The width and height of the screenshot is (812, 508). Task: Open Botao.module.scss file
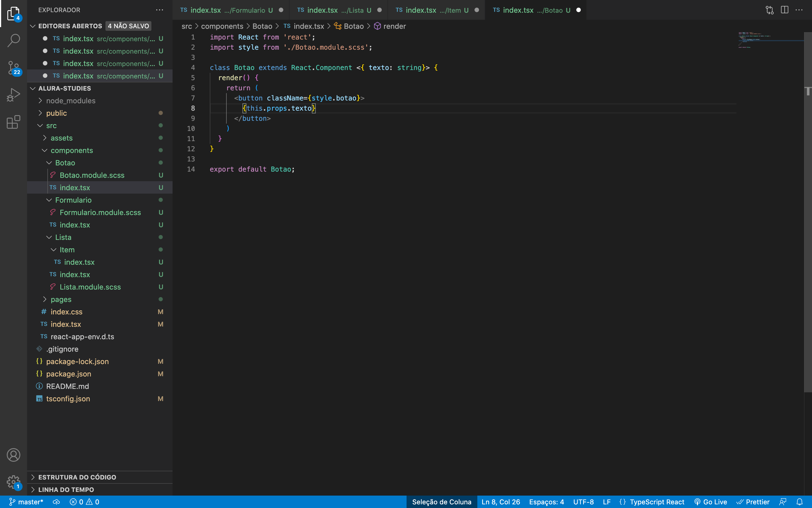(100, 175)
